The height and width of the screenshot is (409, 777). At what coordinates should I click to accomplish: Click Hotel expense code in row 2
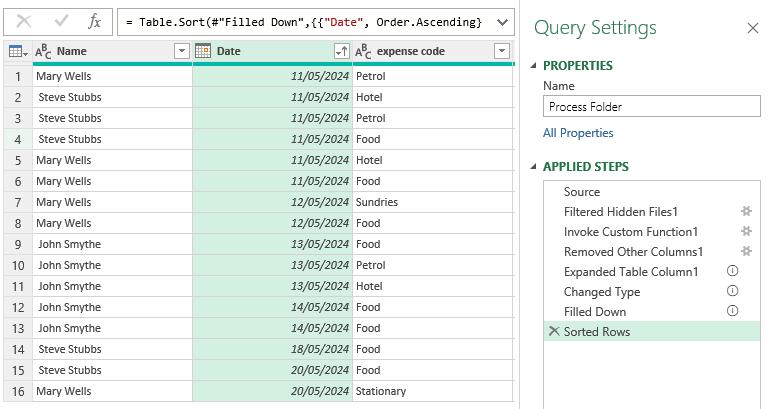click(369, 97)
